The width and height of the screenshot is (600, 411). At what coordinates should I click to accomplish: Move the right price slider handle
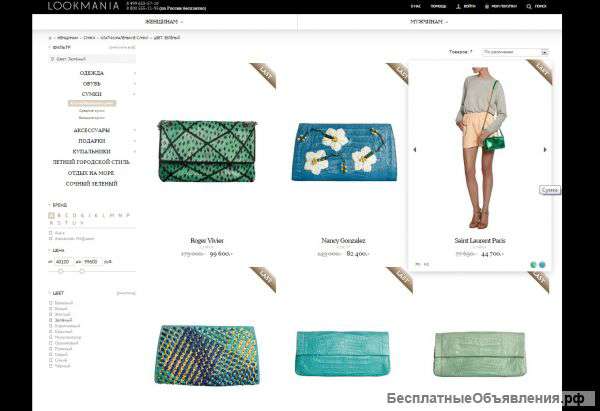(82, 271)
